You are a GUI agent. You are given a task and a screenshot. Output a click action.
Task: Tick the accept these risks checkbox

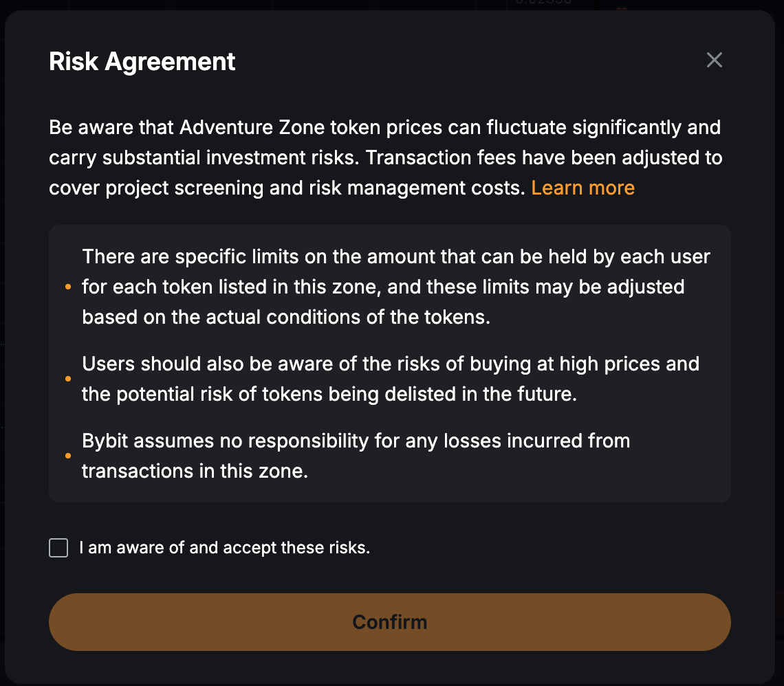tap(58, 548)
